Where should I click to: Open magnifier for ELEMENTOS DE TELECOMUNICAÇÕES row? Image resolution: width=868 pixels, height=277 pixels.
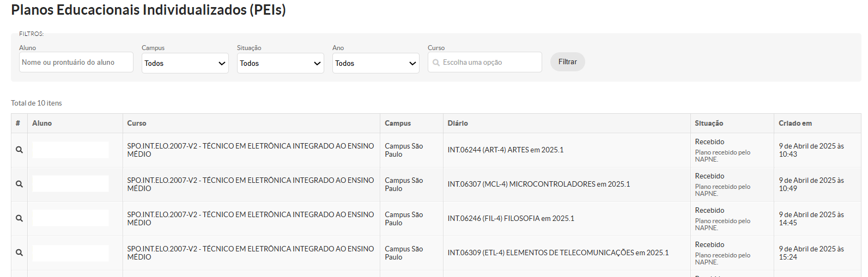pos(19,253)
